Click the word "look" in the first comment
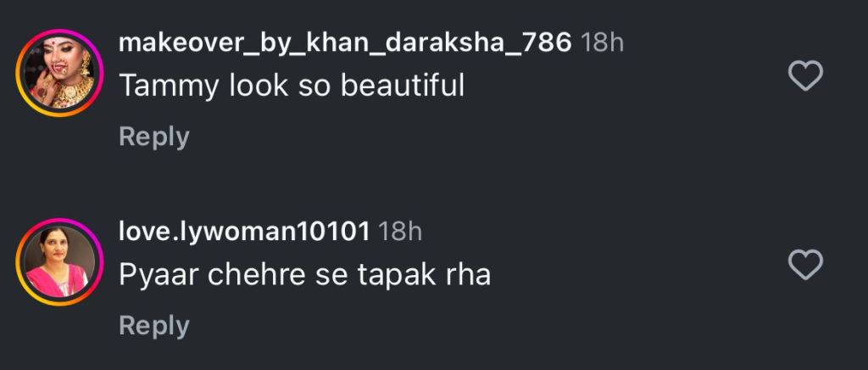868x370 pixels. (x=259, y=86)
